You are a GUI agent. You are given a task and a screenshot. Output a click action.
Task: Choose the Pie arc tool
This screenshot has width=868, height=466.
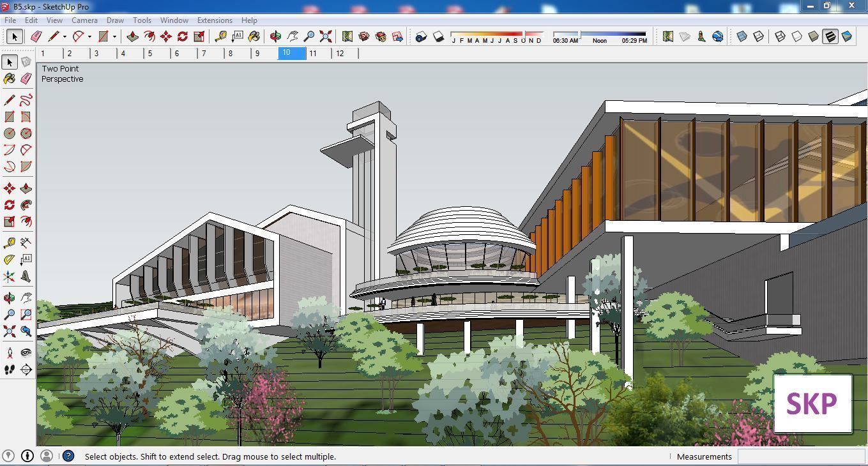[26, 167]
